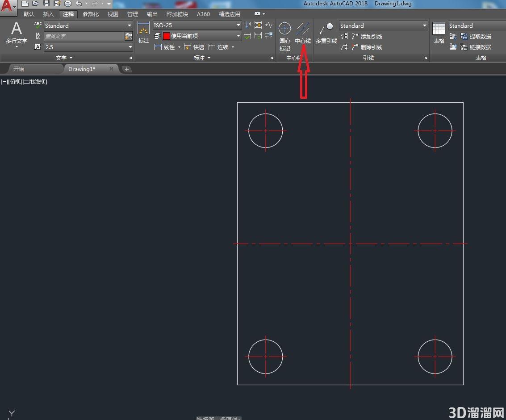Click the collect multileaders icon
This screenshot has width=506, height=420.
(344, 47)
